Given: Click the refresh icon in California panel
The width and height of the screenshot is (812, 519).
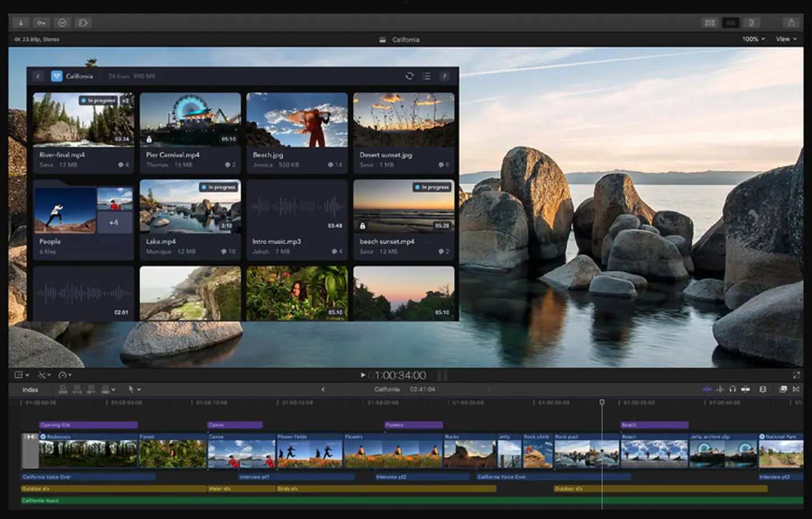Looking at the screenshot, I should click(x=409, y=76).
